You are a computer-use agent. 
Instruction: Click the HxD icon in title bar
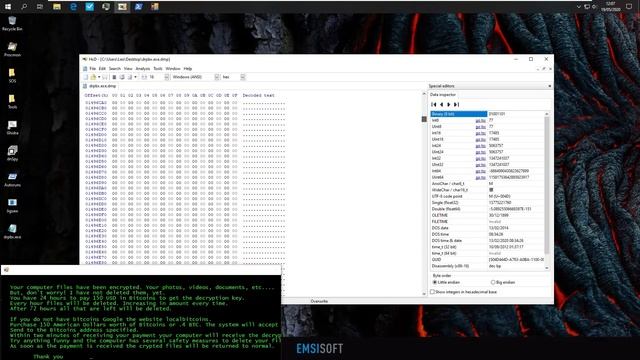point(84,59)
